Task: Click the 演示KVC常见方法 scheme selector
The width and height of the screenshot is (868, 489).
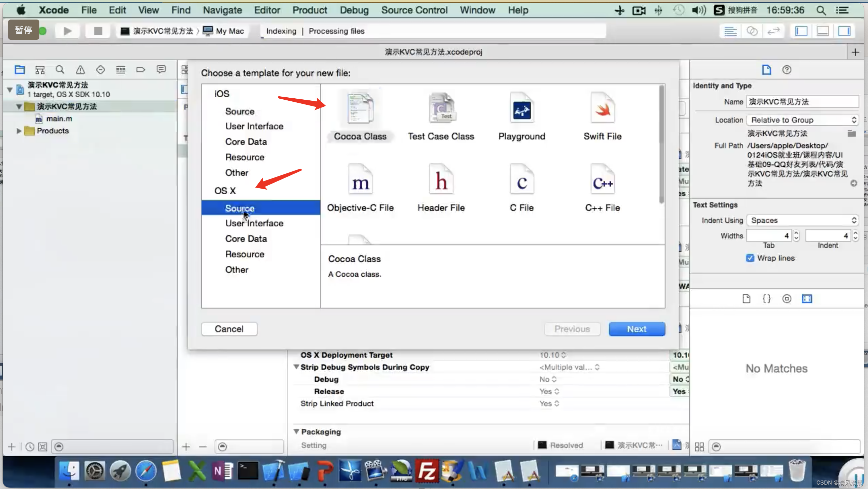Action: (x=157, y=31)
